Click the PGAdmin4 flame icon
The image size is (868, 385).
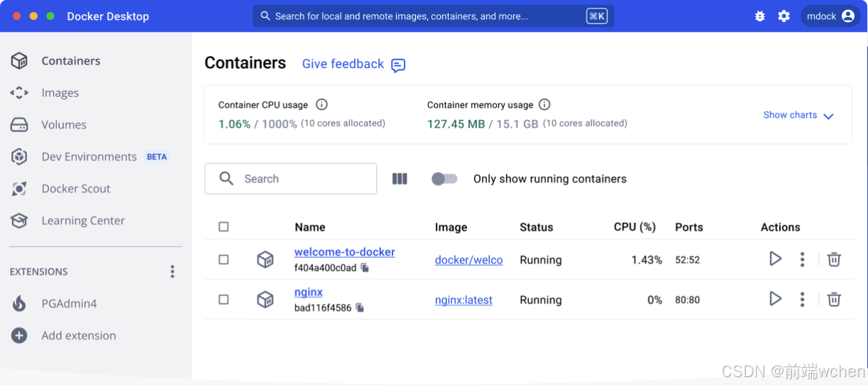pyautogui.click(x=19, y=304)
